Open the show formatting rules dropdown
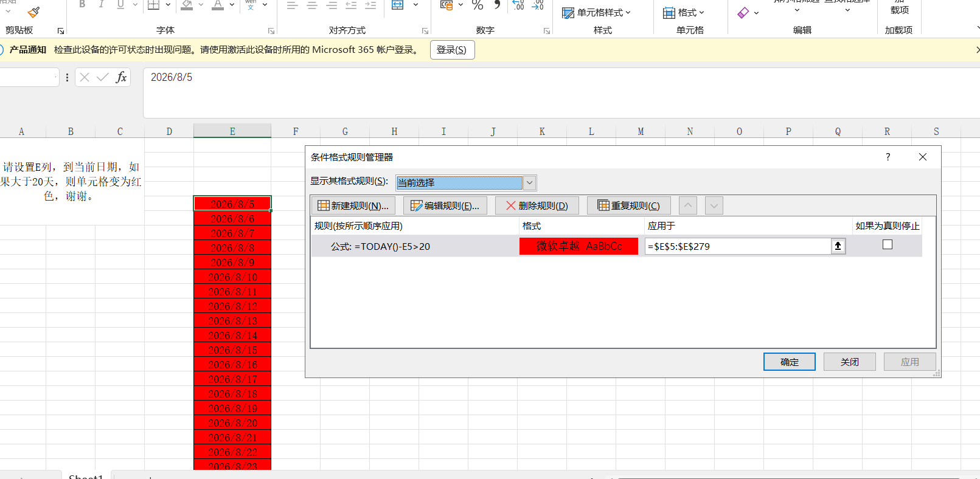This screenshot has width=980, height=479. pyautogui.click(x=530, y=182)
